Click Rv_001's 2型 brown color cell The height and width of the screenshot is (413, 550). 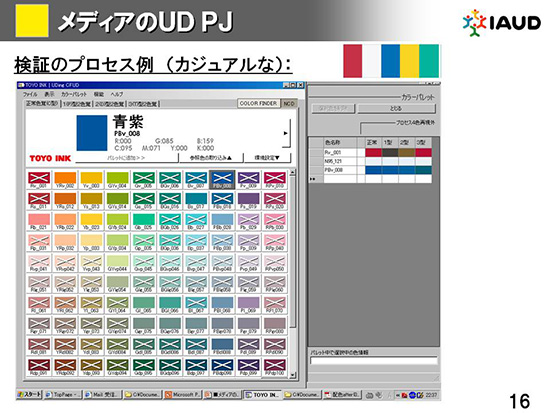407,153
